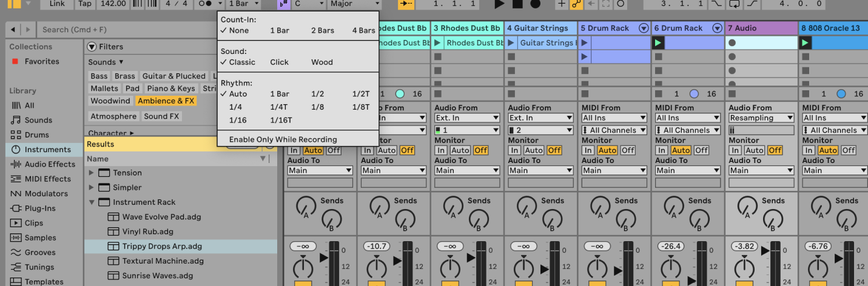Open the Resampling Audio From dropdown
868x286 pixels.
(x=761, y=118)
